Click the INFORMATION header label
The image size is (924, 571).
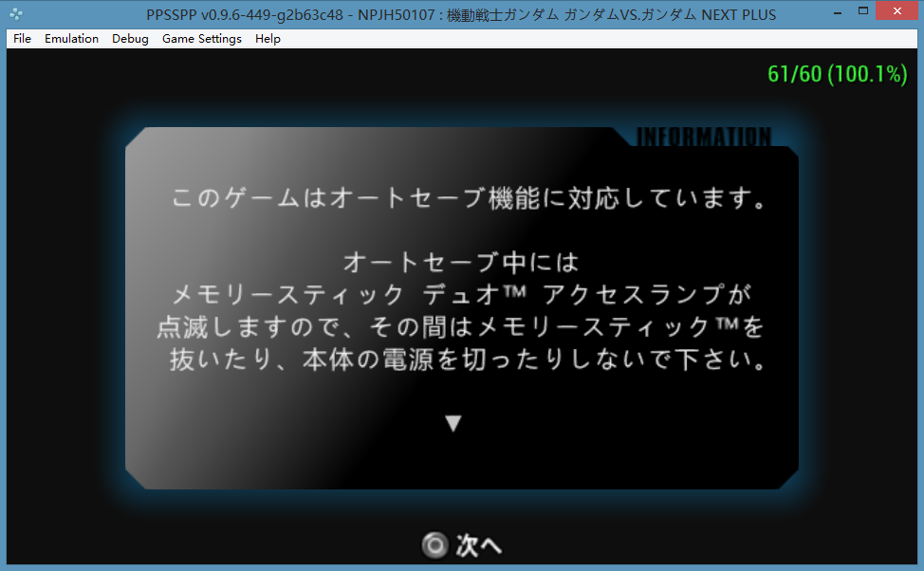click(704, 137)
